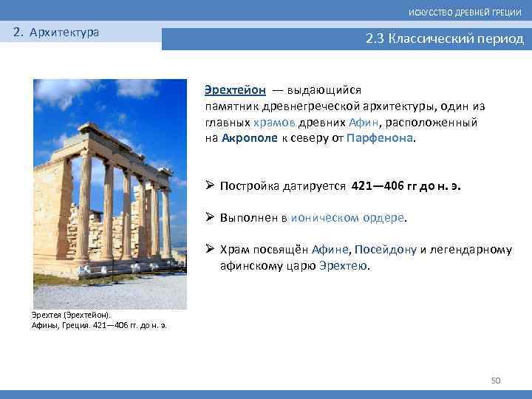Image resolution: width=532 pixels, height=399 pixels.
Task: Follow the храмов link
Action: point(274,123)
